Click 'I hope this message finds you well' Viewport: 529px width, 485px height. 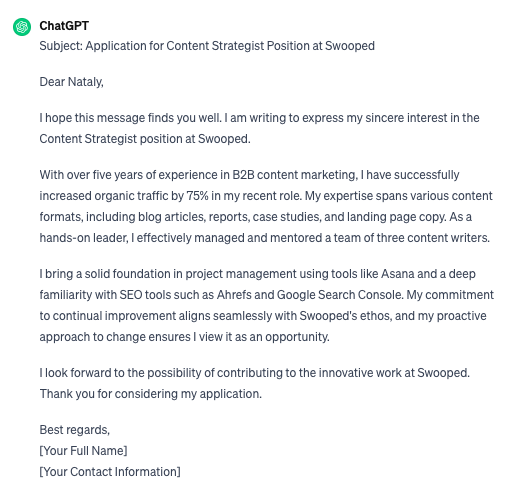click(130, 118)
